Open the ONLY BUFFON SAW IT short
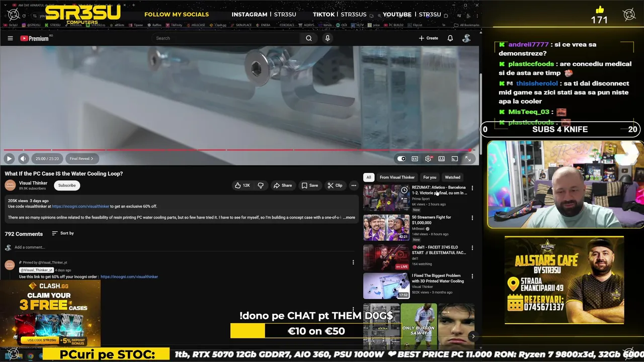The image size is (644, 362). point(419,326)
